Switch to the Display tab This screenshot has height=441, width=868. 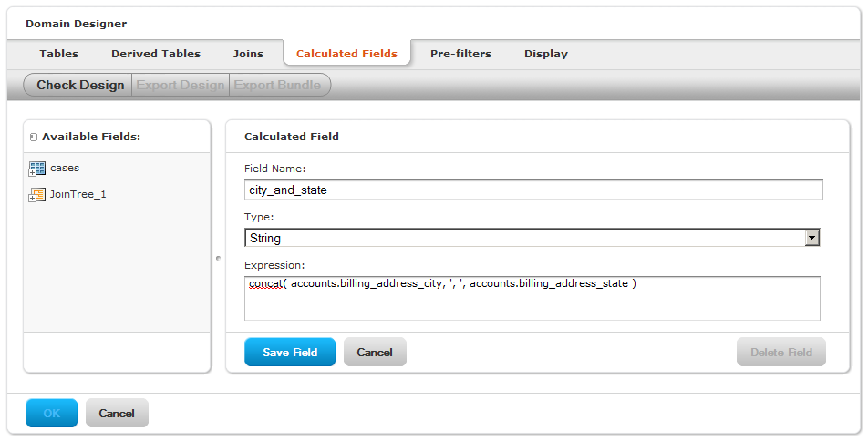coord(546,54)
